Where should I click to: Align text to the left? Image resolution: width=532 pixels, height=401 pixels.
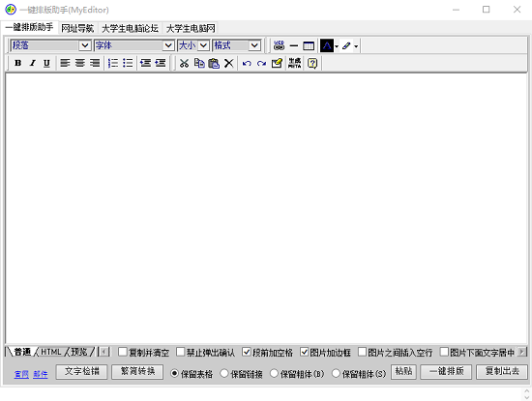click(x=65, y=63)
